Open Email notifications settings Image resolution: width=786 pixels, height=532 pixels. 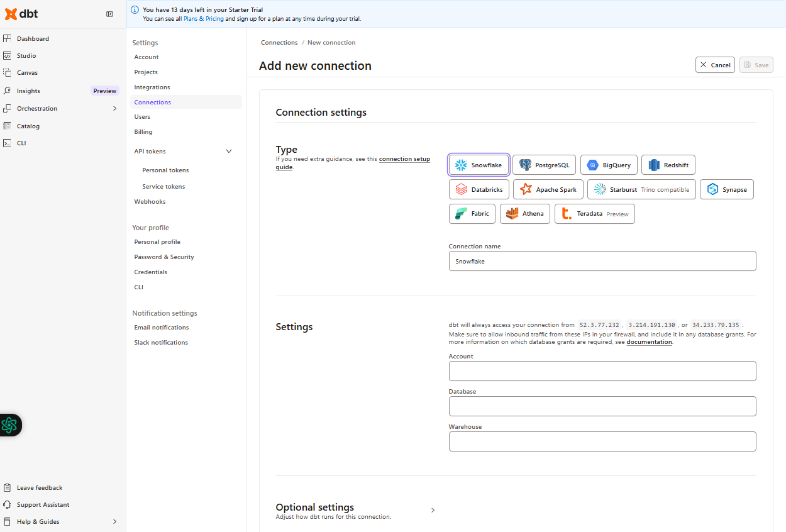[162, 327]
